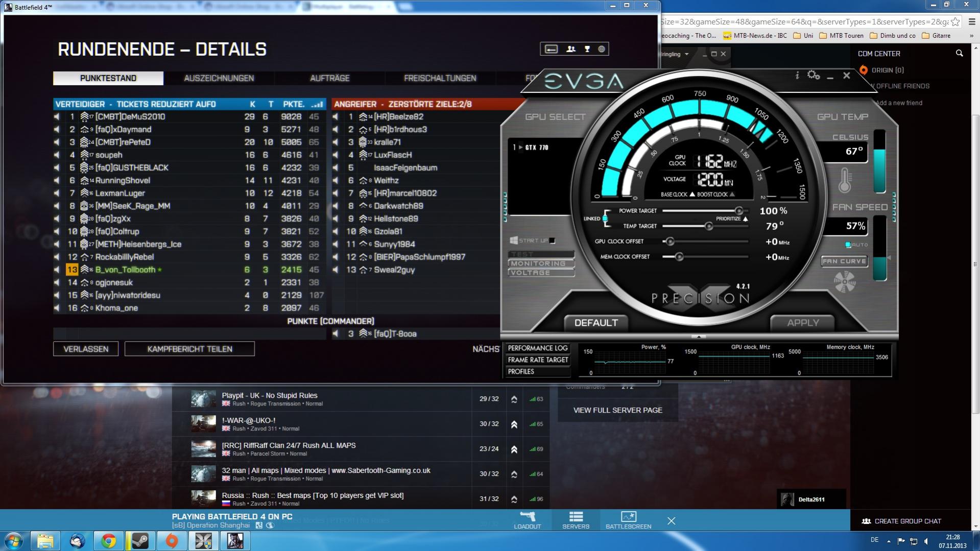This screenshot has width=980, height=551.
Task: Toggle the Linked power and temp targets
Action: [x=605, y=219]
